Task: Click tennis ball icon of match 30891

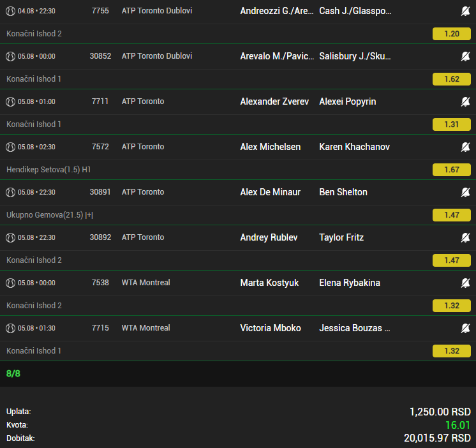Action: pos(10,193)
